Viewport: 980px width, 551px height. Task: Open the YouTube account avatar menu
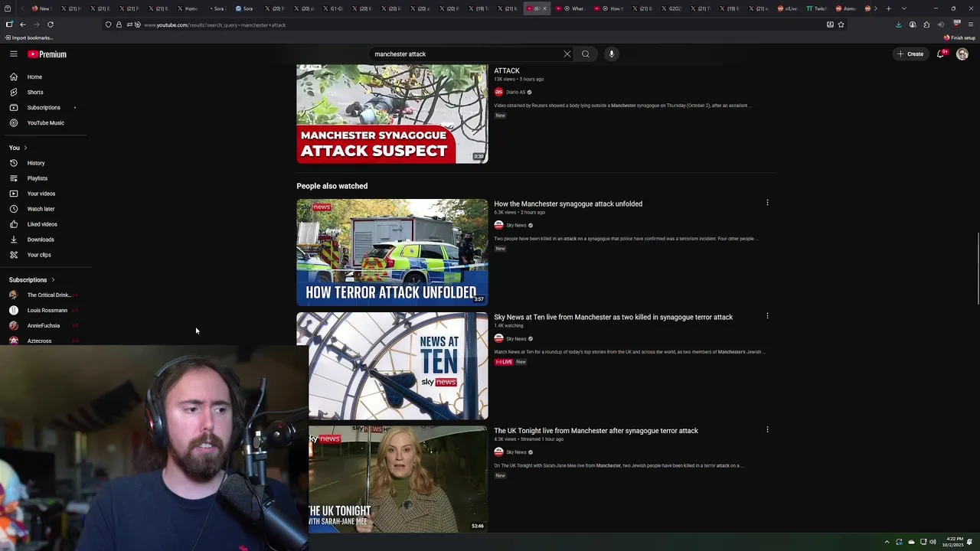(962, 54)
